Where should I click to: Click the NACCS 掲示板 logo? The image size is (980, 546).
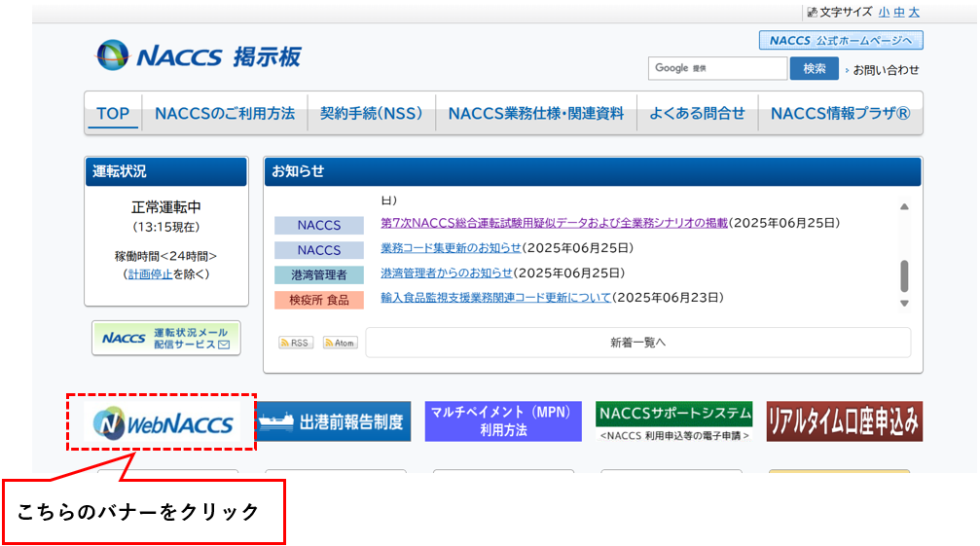[x=200, y=55]
